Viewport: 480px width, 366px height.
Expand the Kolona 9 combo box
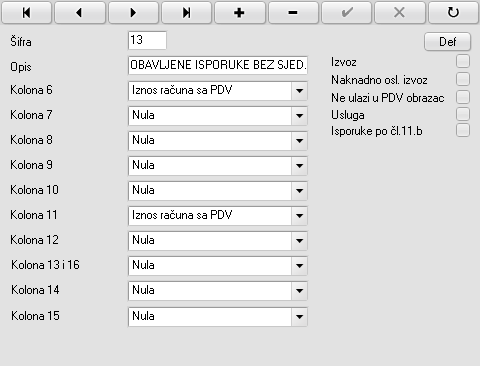pos(299,166)
